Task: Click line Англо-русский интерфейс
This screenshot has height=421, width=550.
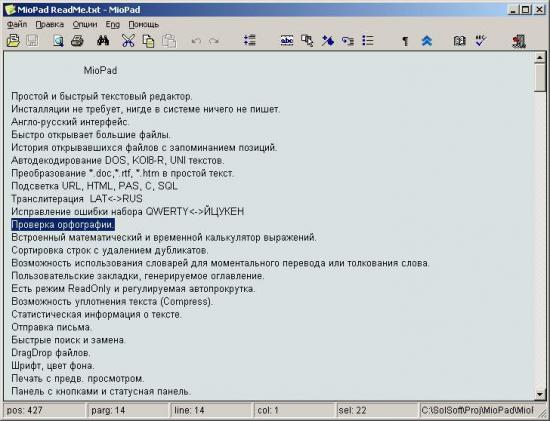Action: (x=70, y=122)
